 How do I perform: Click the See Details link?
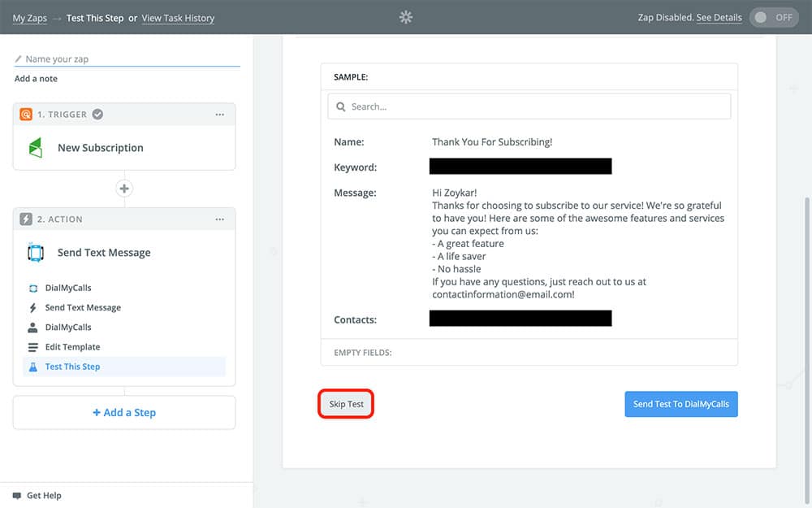tap(719, 18)
